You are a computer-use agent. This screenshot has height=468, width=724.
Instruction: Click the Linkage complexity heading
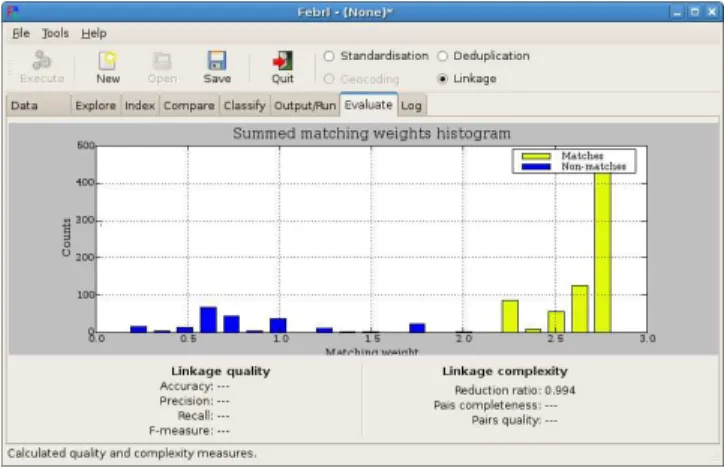tap(505, 371)
